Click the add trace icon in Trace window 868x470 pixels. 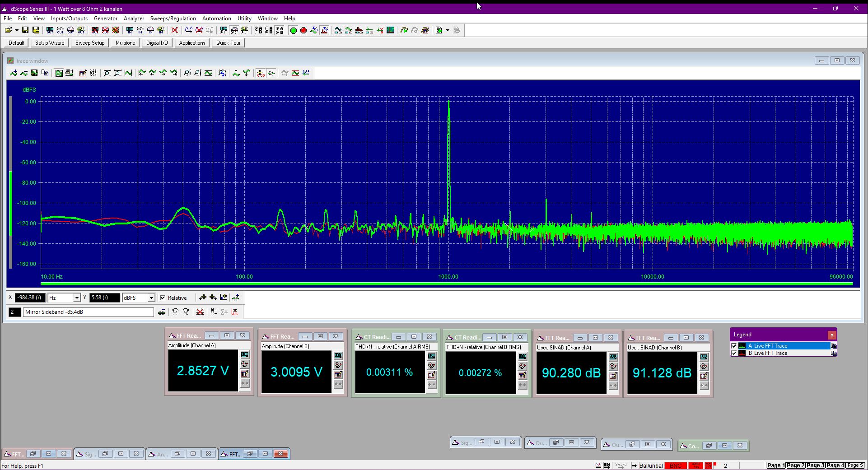pos(14,73)
